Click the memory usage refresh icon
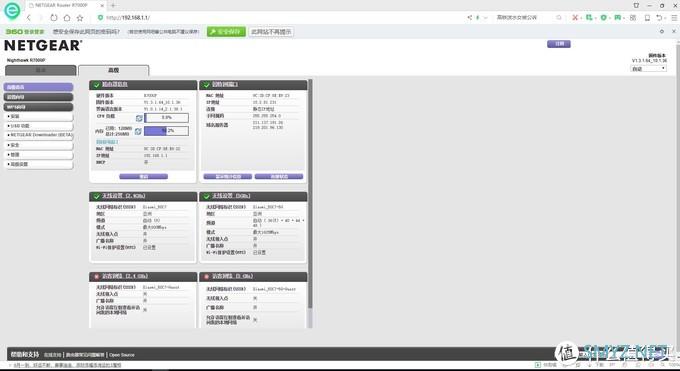Image resolution: width=680 pixels, height=371 pixels. 138,131
